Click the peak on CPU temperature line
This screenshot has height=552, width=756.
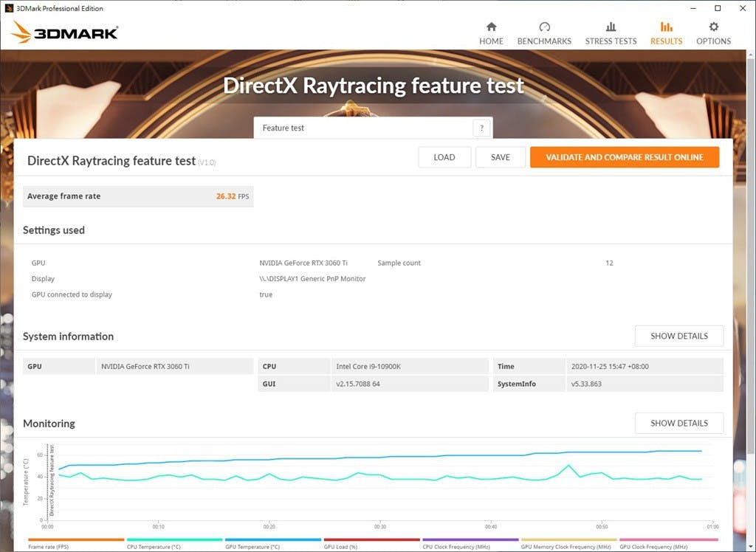coord(568,466)
